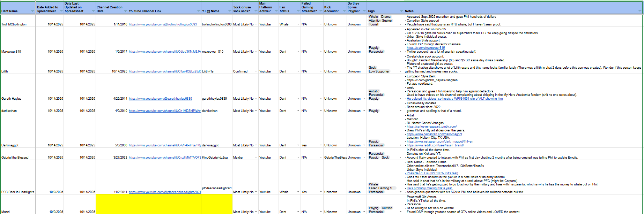The image size is (644, 214).
Task: Open darkkethan YouTube channel link
Action: point(165,111)
